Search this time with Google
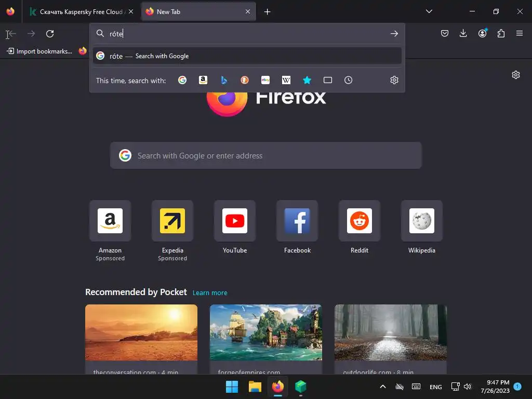Screen dimensions: 532x399 [182, 80]
